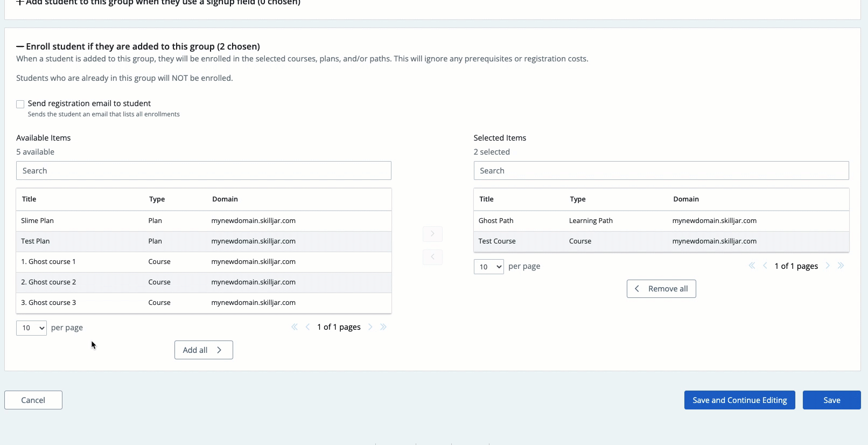868x445 pixels.
Task: Enable Send registration email to student
Action: [x=20, y=104]
